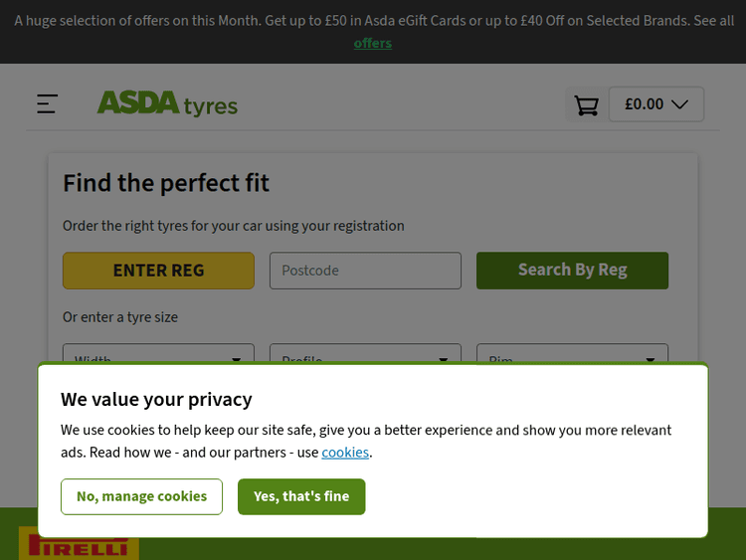Accept cookies with Yes, that's fine
Image resolution: width=746 pixels, height=560 pixels.
tap(301, 496)
